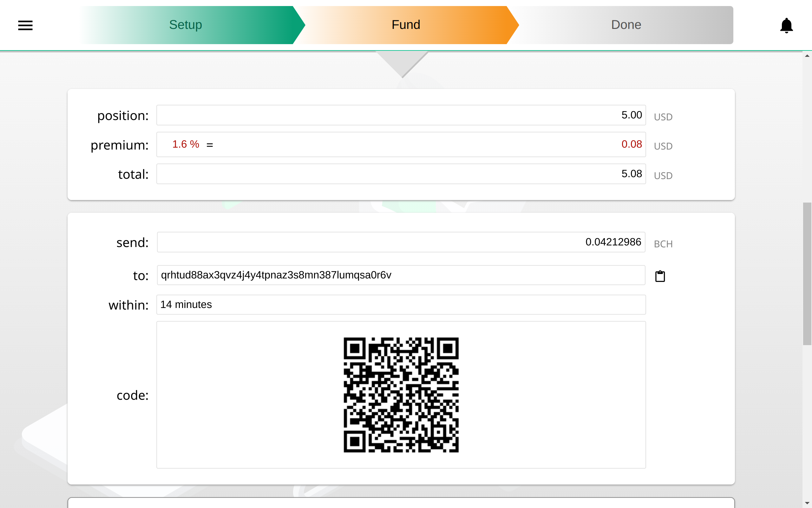Click the within 14 minutes field
812x508 pixels.
401,305
